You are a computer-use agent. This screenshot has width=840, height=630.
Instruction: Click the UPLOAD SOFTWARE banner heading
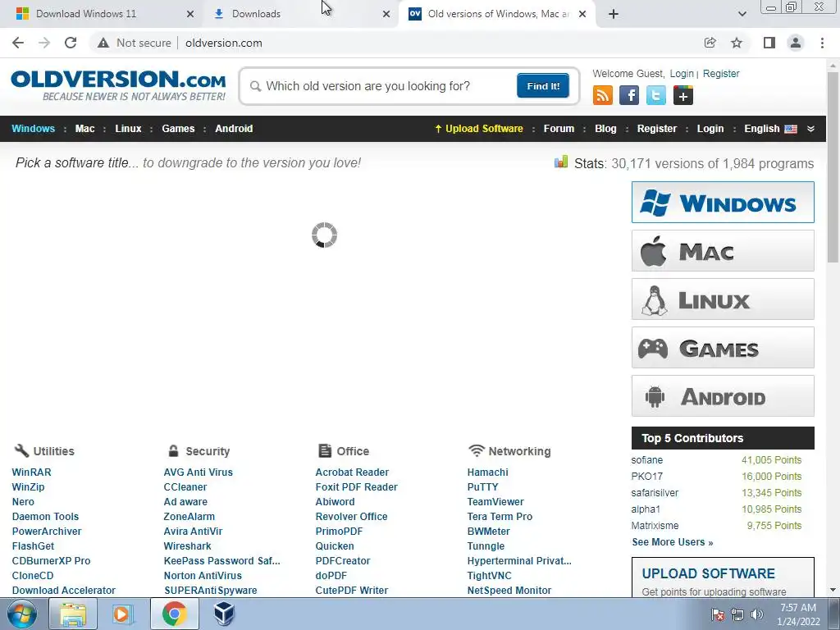[x=708, y=573]
